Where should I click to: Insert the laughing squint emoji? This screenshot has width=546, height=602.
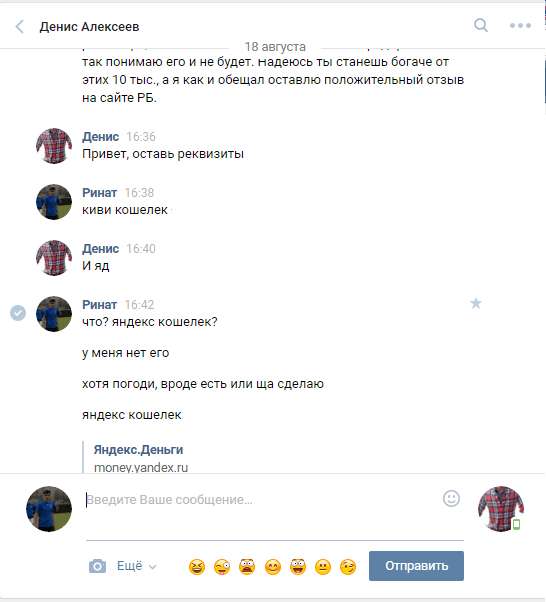(x=197, y=567)
